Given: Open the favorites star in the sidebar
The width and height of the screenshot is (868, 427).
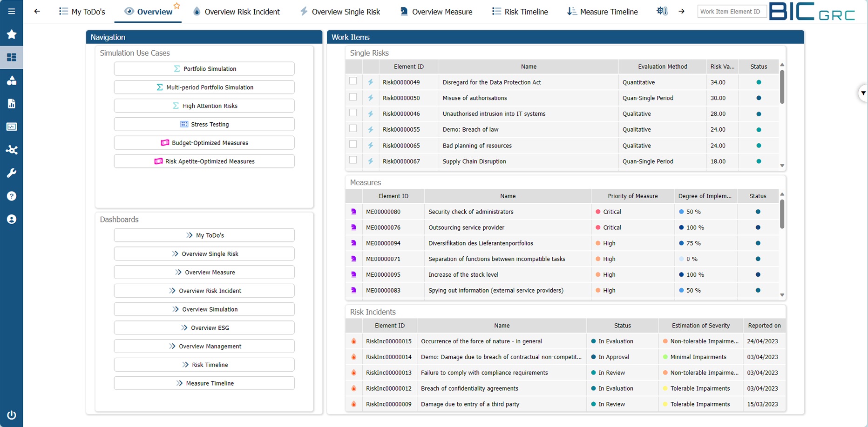Looking at the screenshot, I should (x=12, y=34).
